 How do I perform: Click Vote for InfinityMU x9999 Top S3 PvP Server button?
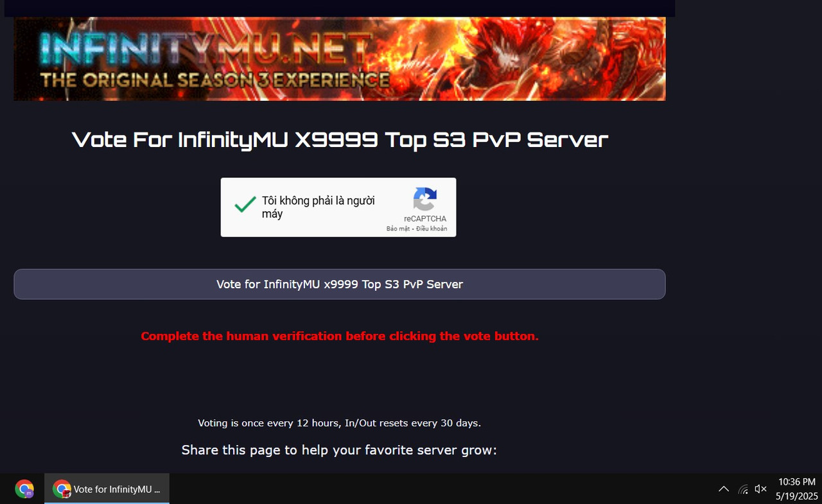(340, 284)
